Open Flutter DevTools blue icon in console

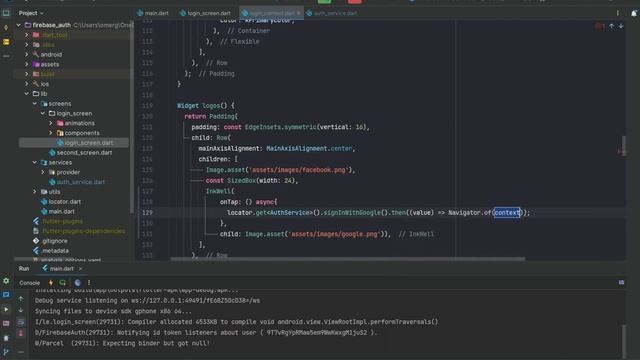point(77,282)
